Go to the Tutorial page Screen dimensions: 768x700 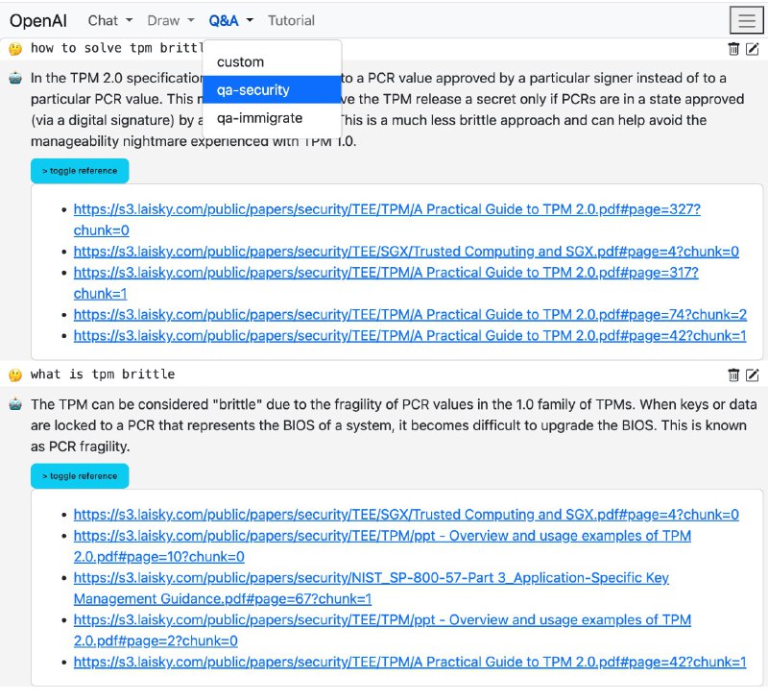[x=291, y=20]
